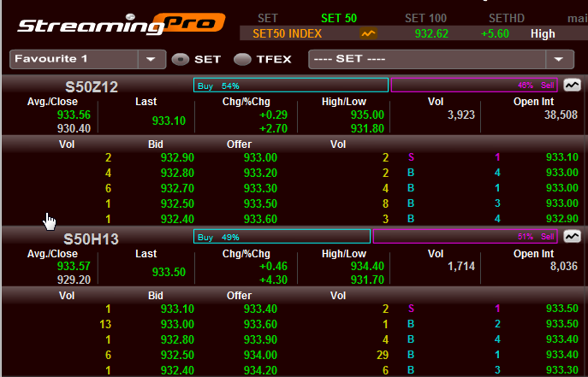Click S50H13 previous close 929.20
Image resolution: width=588 pixels, height=377 pixels.
pyautogui.click(x=74, y=280)
